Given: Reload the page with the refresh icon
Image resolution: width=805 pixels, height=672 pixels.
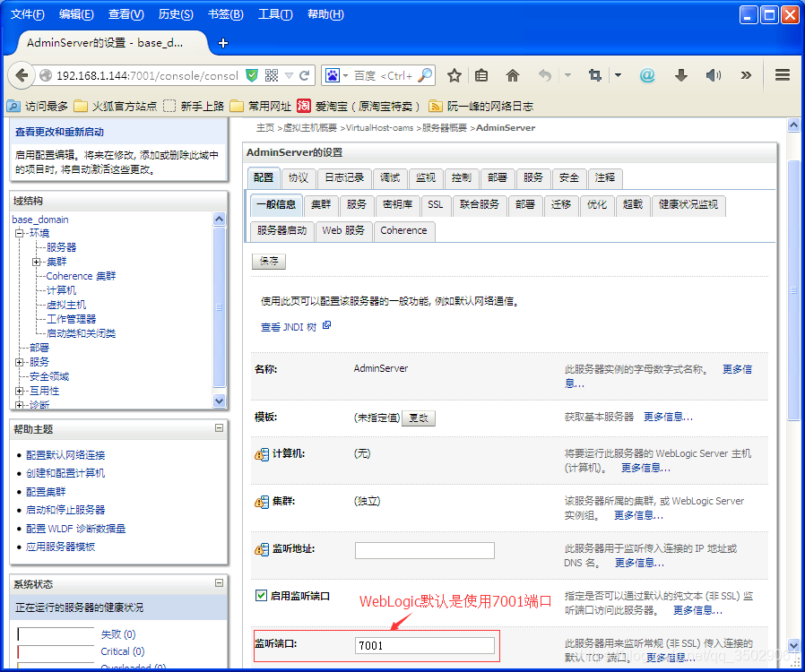Looking at the screenshot, I should 305,76.
